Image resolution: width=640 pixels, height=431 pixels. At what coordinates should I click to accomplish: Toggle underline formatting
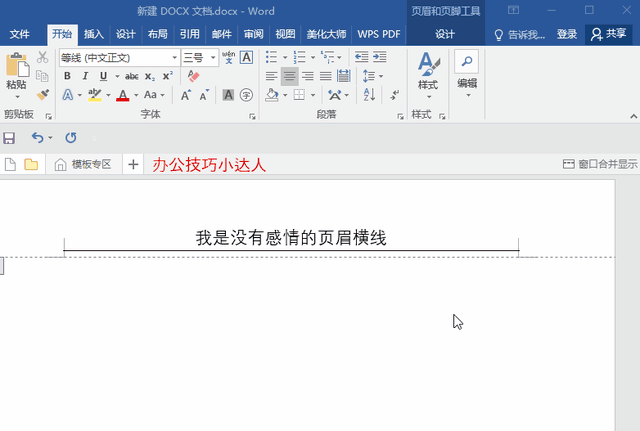pos(103,76)
